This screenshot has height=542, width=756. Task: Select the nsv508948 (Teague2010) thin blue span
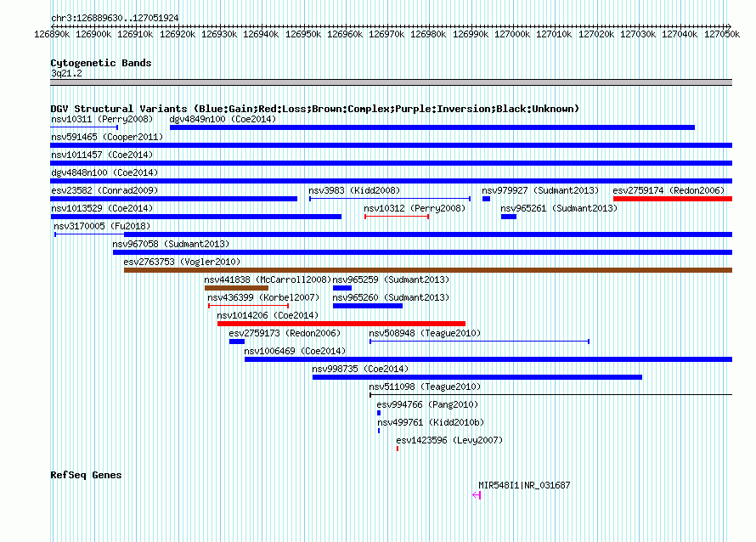coord(479,342)
